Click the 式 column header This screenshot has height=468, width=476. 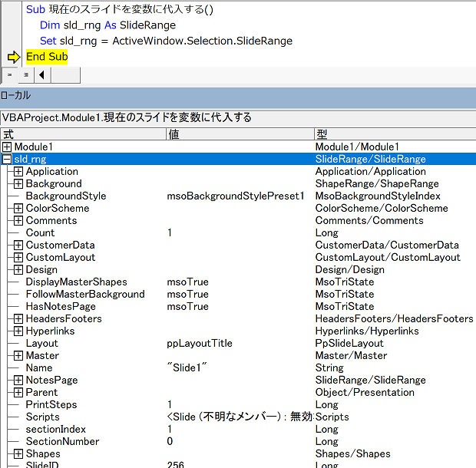(x=83, y=134)
